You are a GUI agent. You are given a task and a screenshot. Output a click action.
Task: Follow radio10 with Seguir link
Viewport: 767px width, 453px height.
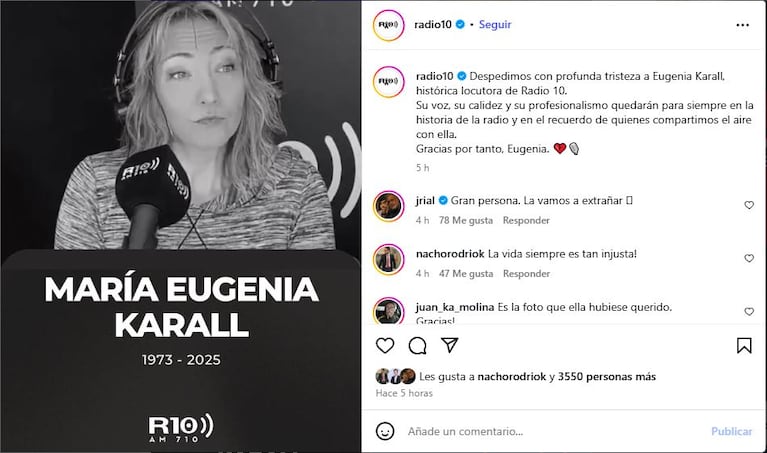[495, 24]
